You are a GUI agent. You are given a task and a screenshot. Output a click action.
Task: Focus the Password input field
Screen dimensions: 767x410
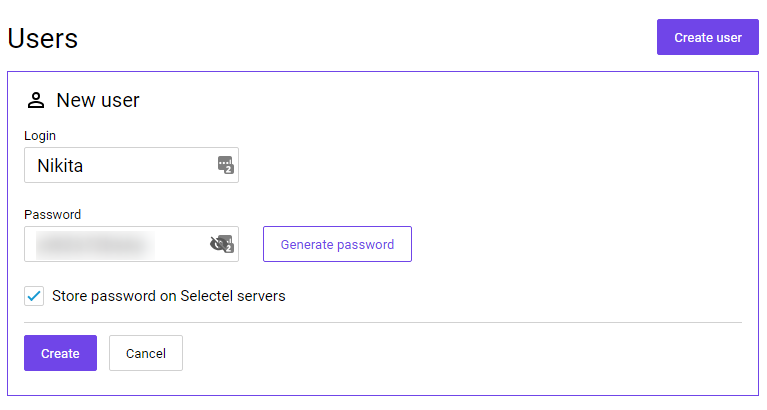[x=131, y=244]
